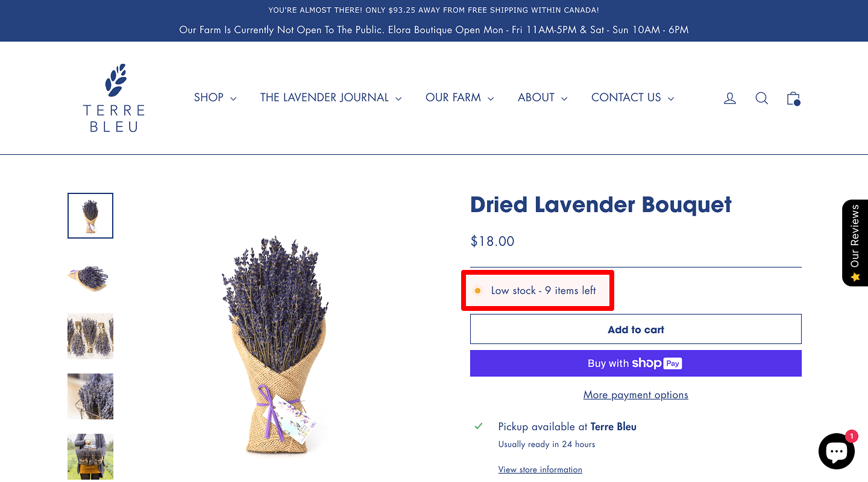This screenshot has height=482, width=868.
Task: Click the Terre Bleu logo
Action: click(x=114, y=98)
